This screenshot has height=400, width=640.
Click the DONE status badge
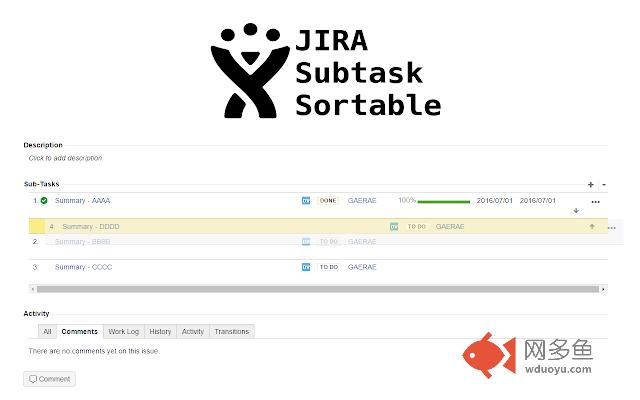coord(328,201)
